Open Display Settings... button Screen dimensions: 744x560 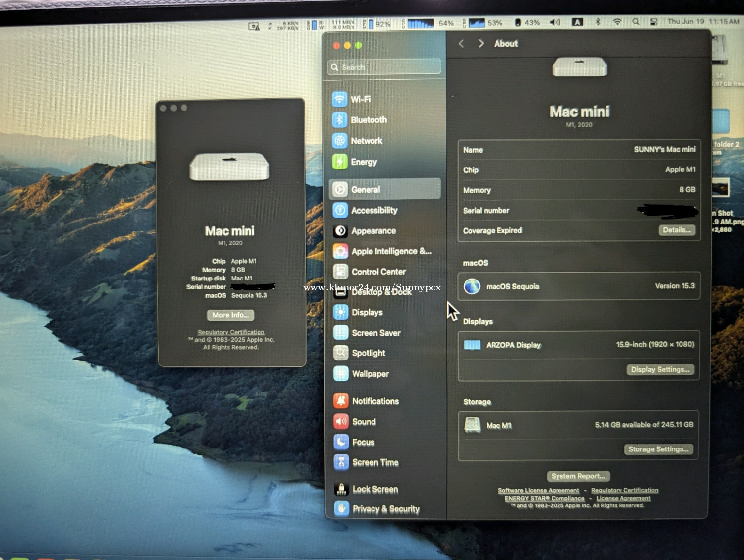click(660, 369)
